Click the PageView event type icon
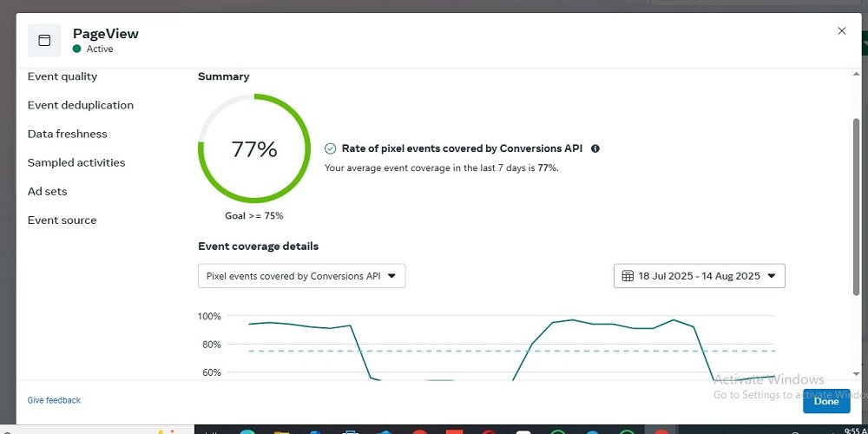Screen dimensions: 868x434 pyautogui.click(x=44, y=40)
